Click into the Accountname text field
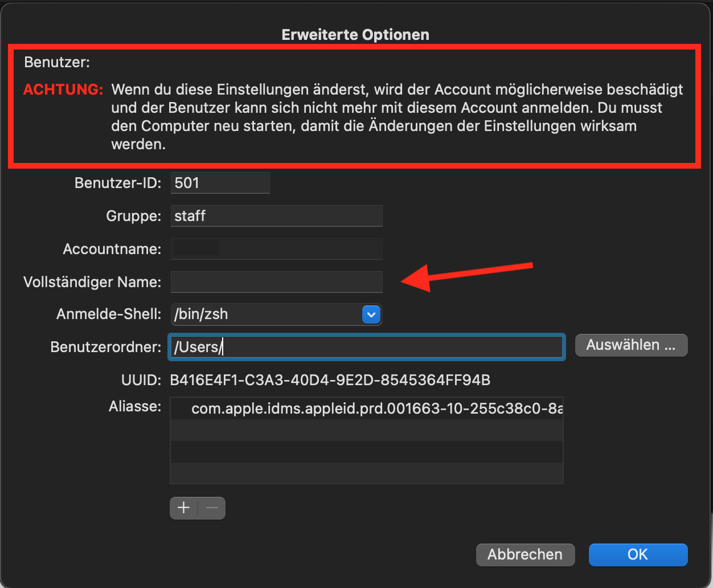The image size is (713, 588). [276, 249]
